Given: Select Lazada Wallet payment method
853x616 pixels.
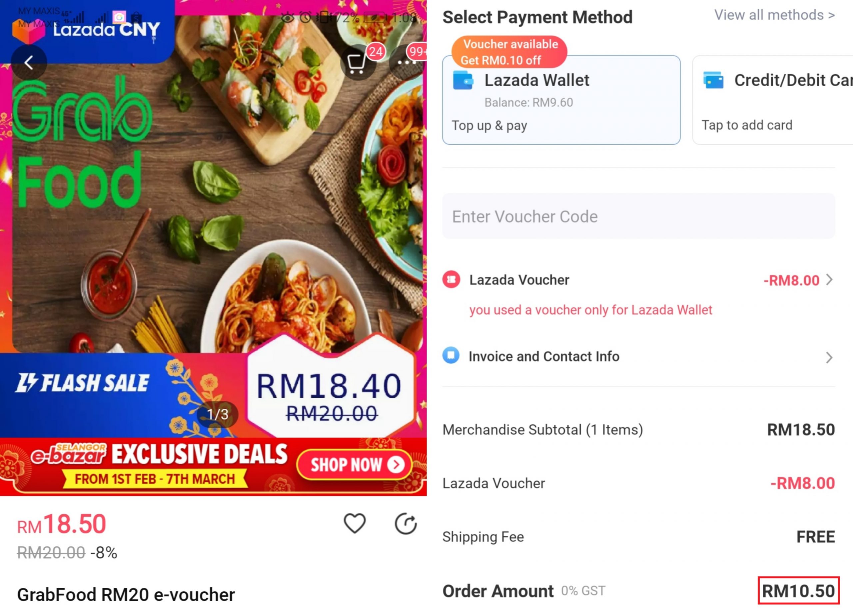Looking at the screenshot, I should [x=561, y=100].
